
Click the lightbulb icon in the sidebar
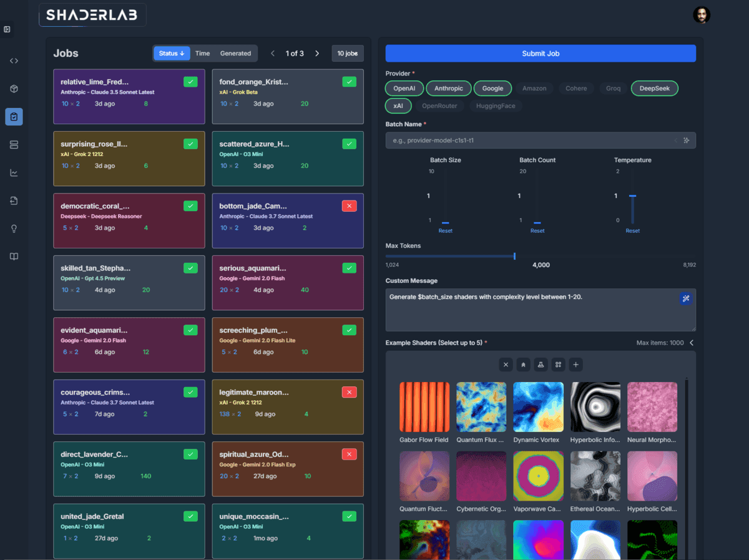click(x=14, y=228)
